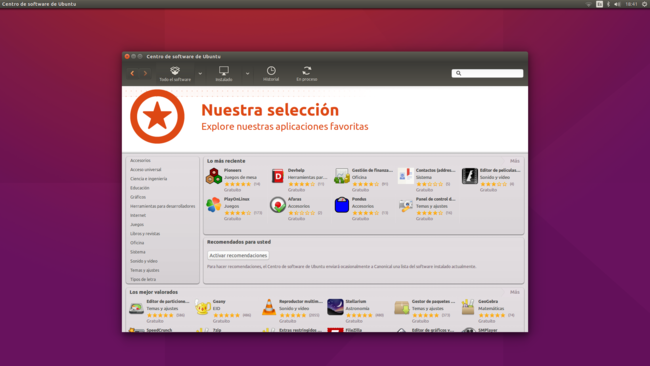Select the Sistema category in the sidebar
The height and width of the screenshot is (366, 650).
138,252
